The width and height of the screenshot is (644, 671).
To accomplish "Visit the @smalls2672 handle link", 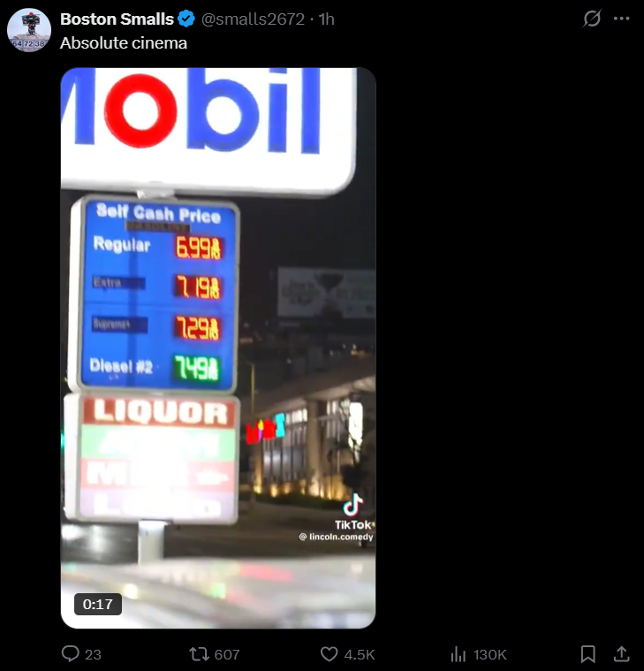I will point(253,19).
